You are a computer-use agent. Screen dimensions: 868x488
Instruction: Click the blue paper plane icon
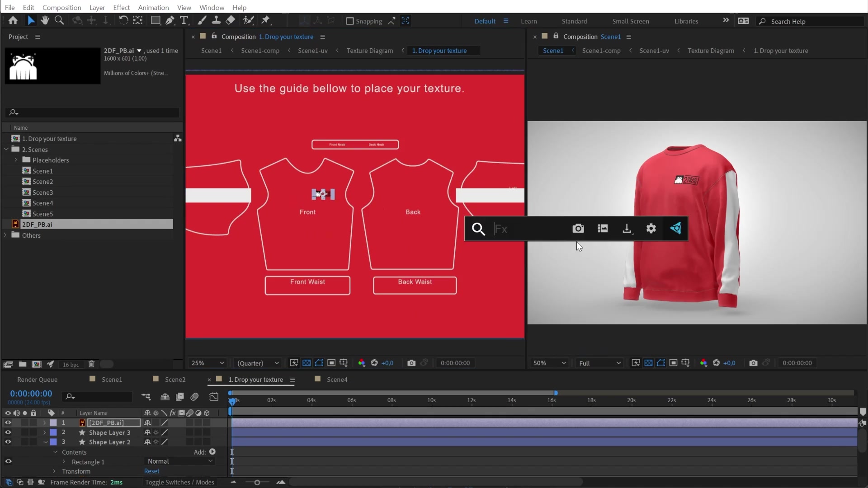(675, 229)
